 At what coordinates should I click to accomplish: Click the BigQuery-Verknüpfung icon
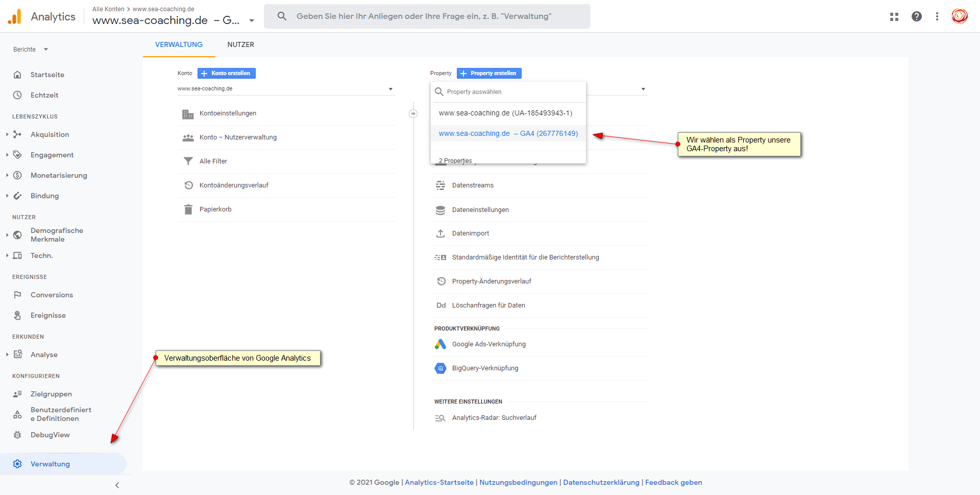(x=440, y=368)
